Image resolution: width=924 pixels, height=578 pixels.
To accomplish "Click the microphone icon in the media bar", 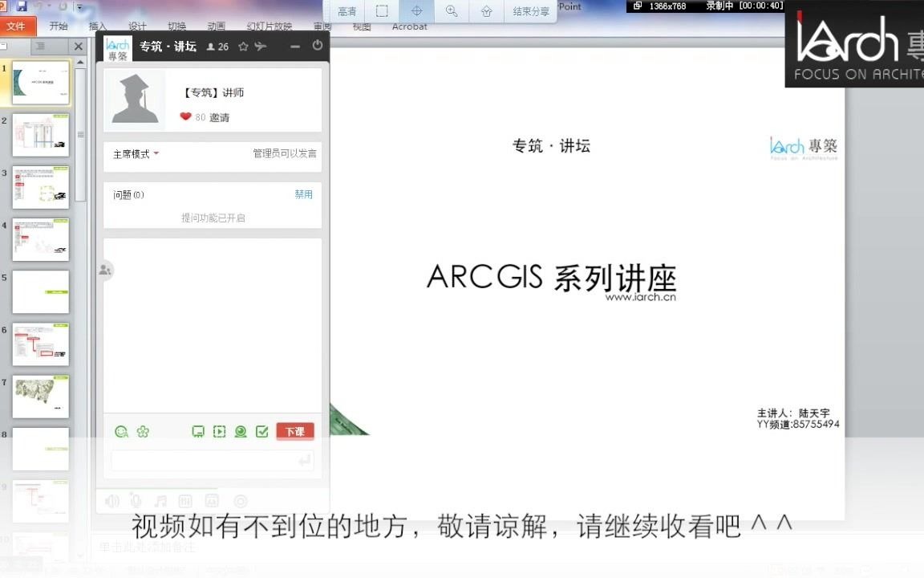I will tap(135, 499).
